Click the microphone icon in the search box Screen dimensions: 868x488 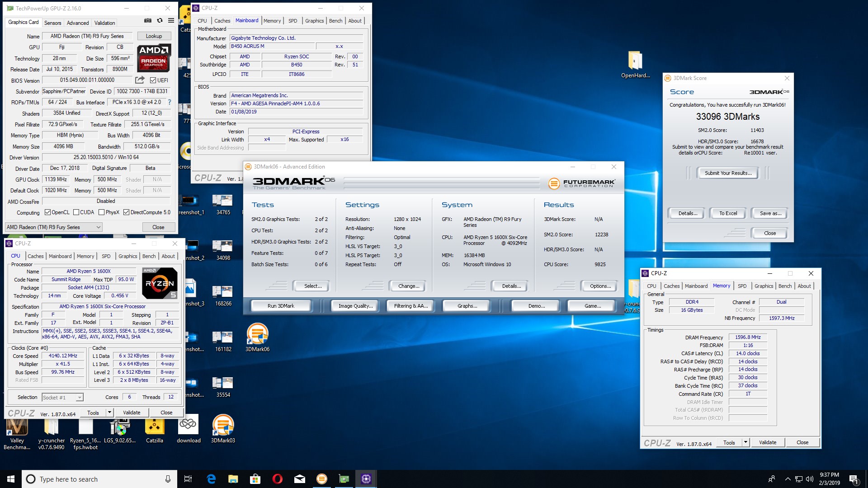[x=168, y=479]
